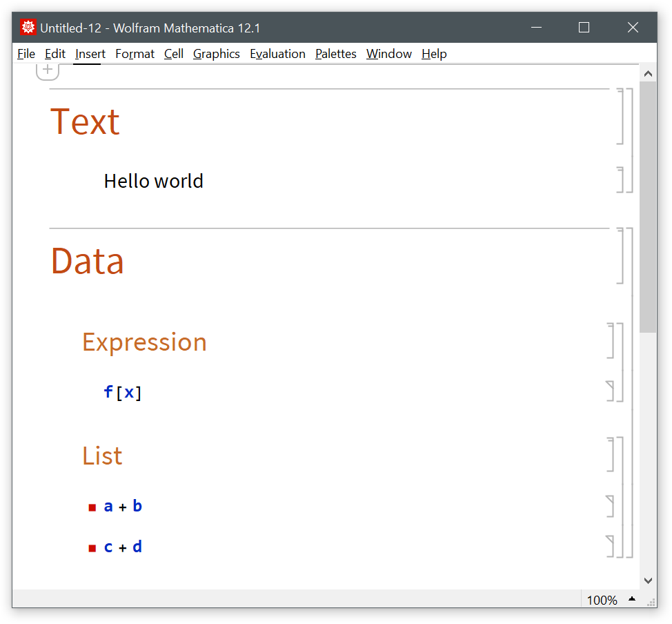Screen dimensions: 672x624
Task: Select the Text title cell bracket
Action: coord(620,116)
